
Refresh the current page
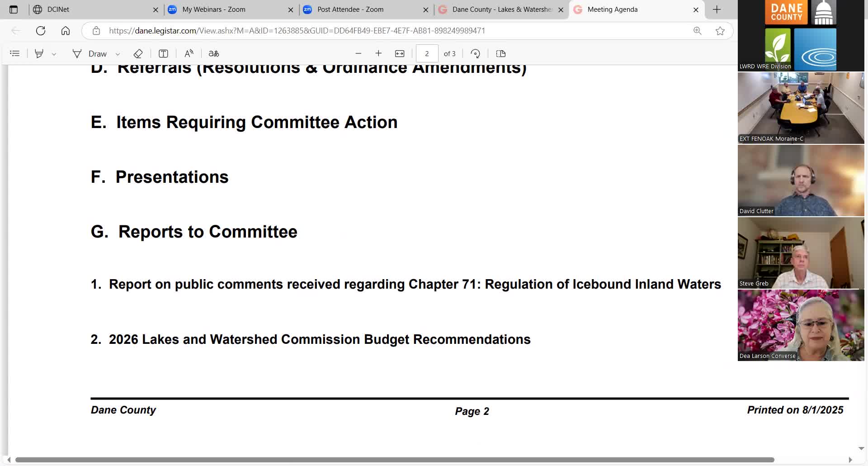(41, 31)
